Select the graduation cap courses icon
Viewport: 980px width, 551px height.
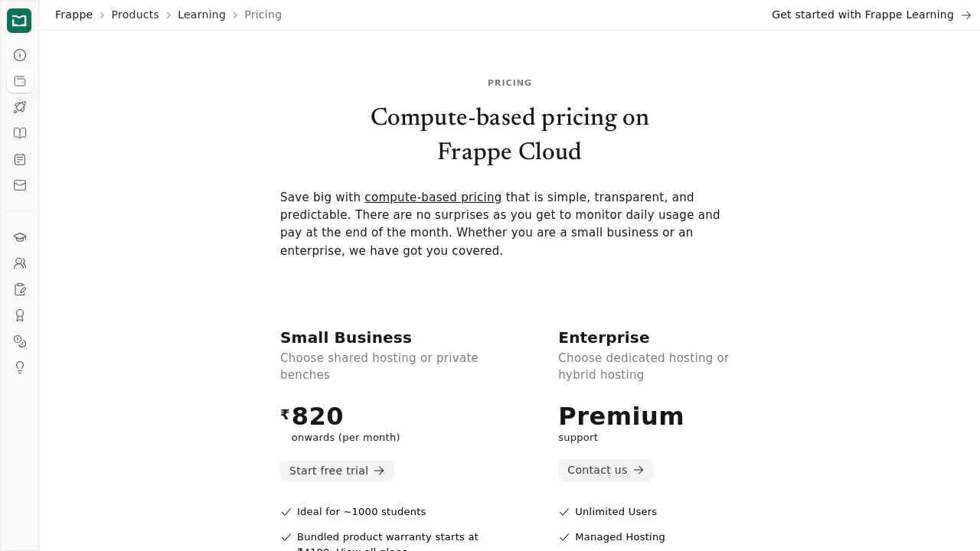coord(19,237)
